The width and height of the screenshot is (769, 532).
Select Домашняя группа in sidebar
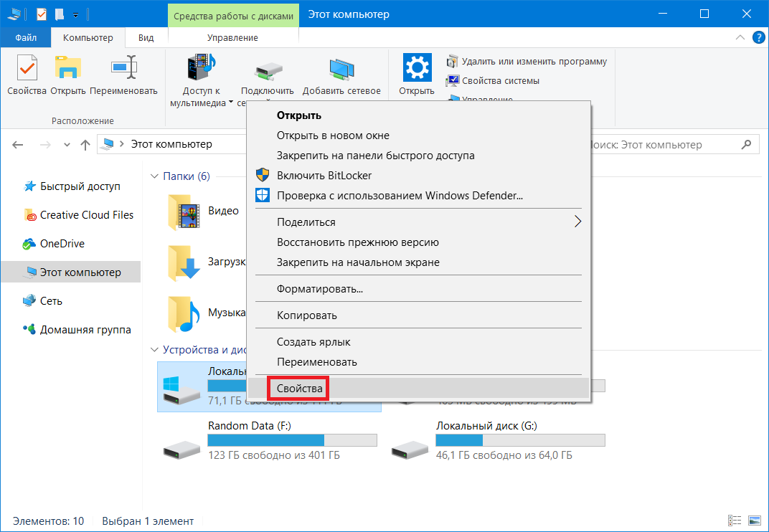click(77, 330)
